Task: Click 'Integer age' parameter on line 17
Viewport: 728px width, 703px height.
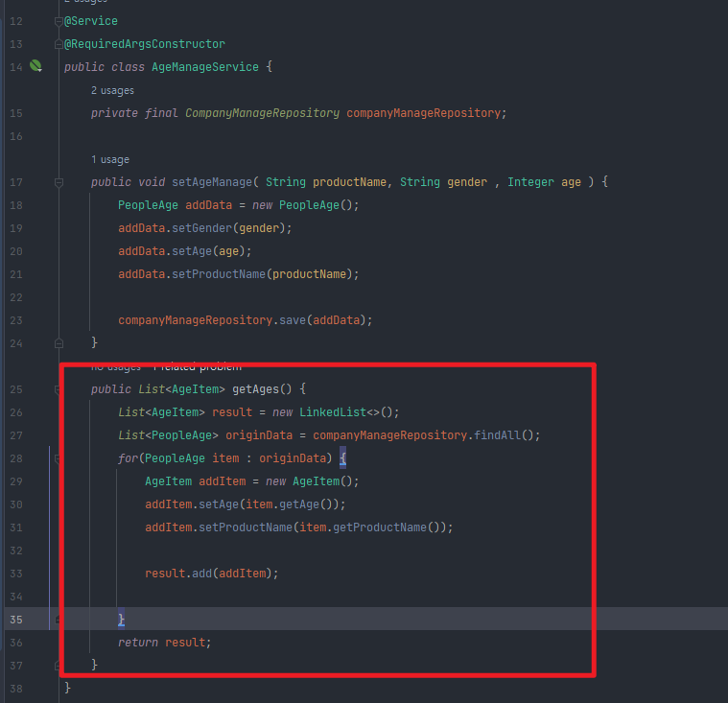Action: [544, 182]
